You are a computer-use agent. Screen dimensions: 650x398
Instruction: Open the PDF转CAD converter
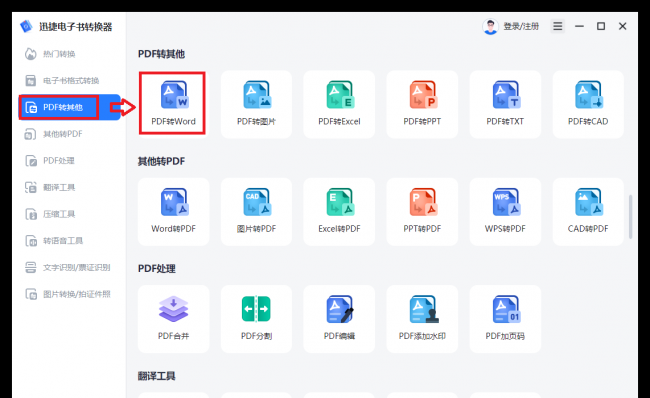(x=588, y=104)
